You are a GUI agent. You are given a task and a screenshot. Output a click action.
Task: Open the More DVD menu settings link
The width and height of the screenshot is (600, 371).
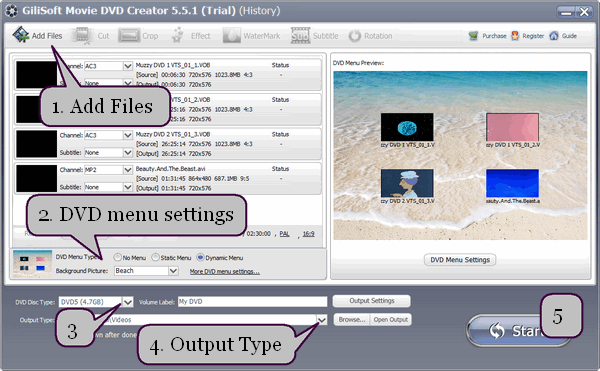point(225,272)
